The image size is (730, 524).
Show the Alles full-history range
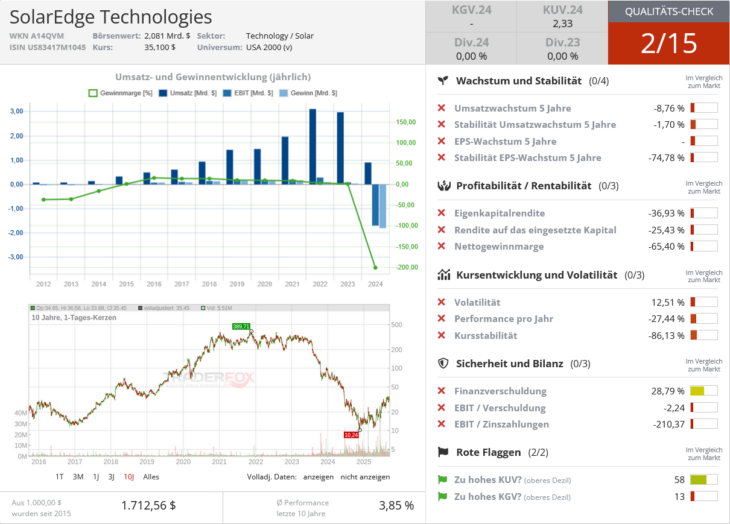pyautogui.click(x=151, y=477)
